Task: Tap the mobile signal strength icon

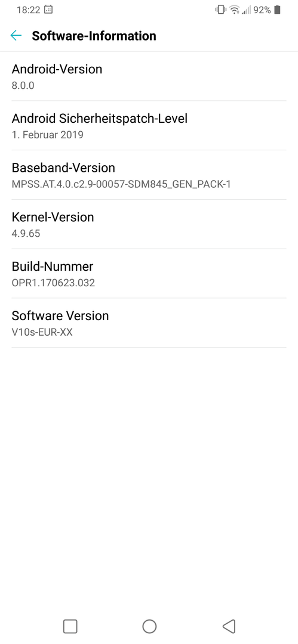Action: pos(246,10)
